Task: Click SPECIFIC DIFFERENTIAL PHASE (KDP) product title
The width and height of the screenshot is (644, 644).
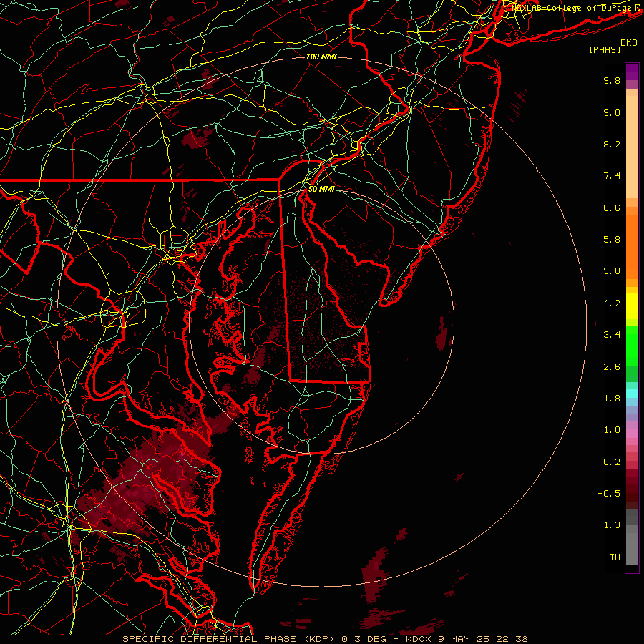Action: 230,639
